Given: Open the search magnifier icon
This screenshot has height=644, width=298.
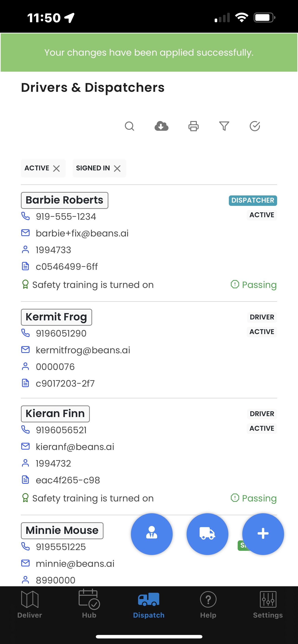Looking at the screenshot, I should coord(129,126).
